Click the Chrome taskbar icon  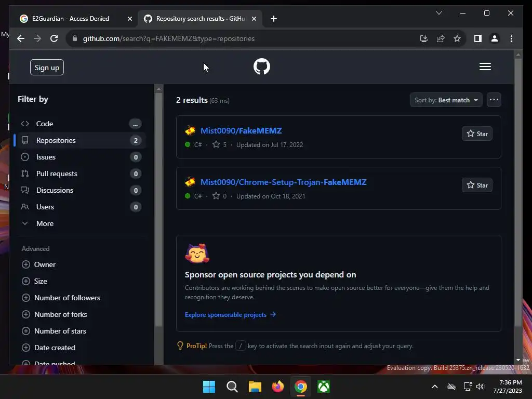tap(301, 387)
